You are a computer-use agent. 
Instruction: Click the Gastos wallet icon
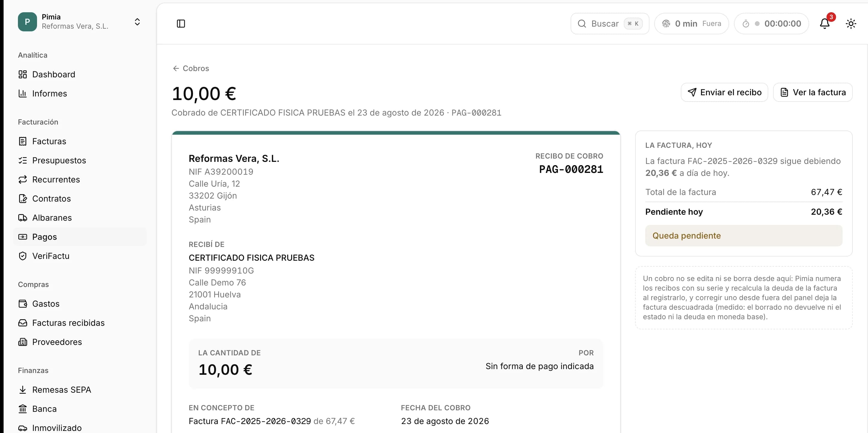pos(23,304)
